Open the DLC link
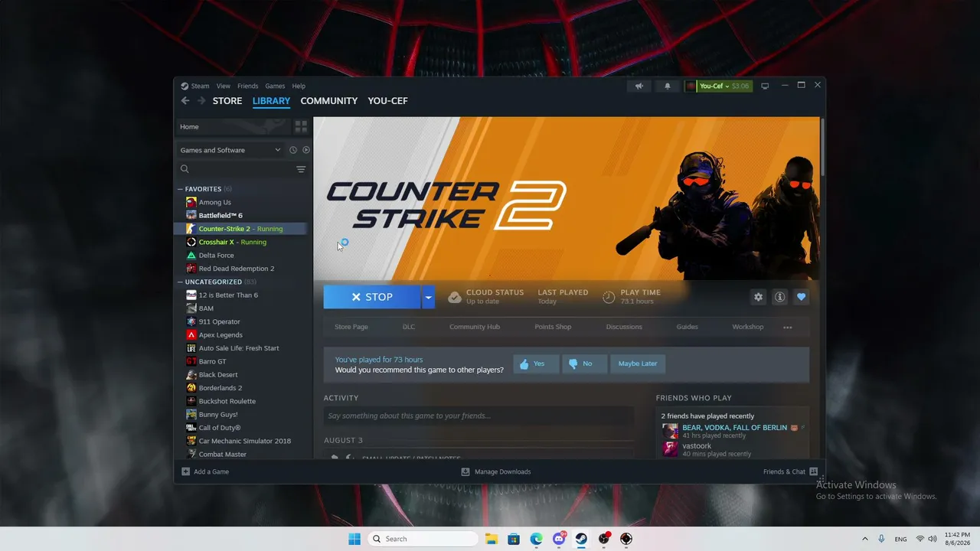This screenshot has width=980, height=551. coord(409,327)
